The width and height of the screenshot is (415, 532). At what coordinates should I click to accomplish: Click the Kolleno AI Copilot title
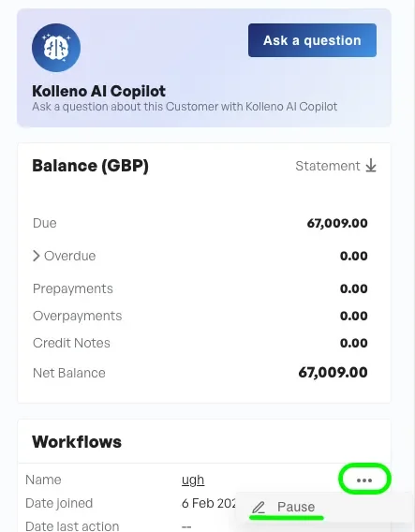[x=98, y=91]
